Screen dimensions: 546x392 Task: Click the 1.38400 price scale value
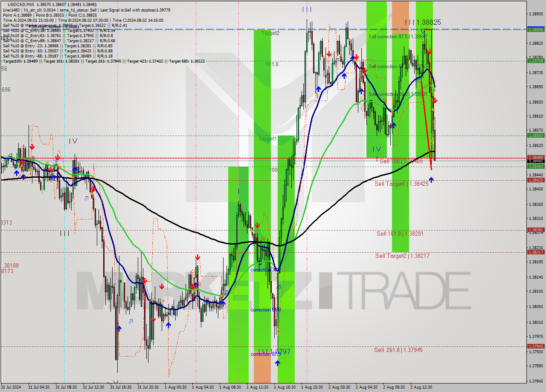pos(536,189)
